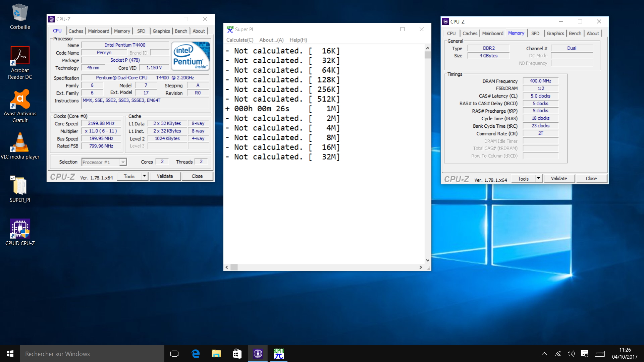This screenshot has width=644, height=362.
Task: Select Mainboard tab in right CPU-Z
Action: (493, 33)
